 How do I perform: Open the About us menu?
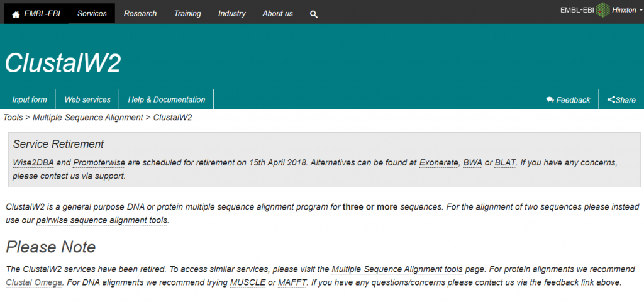click(x=277, y=14)
